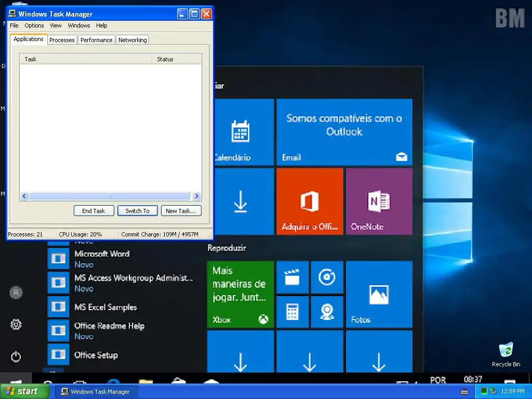Click the download tile below the calculator tile
This screenshot has width=532, height=399.
(x=310, y=352)
